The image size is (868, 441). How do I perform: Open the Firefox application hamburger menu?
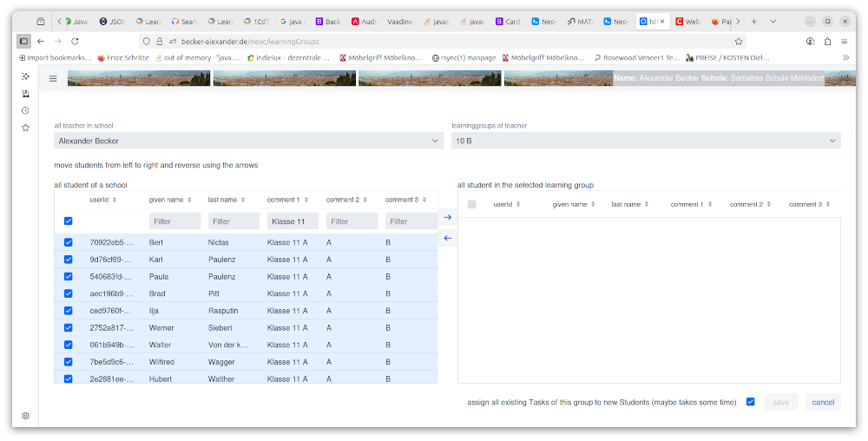pyautogui.click(x=845, y=41)
